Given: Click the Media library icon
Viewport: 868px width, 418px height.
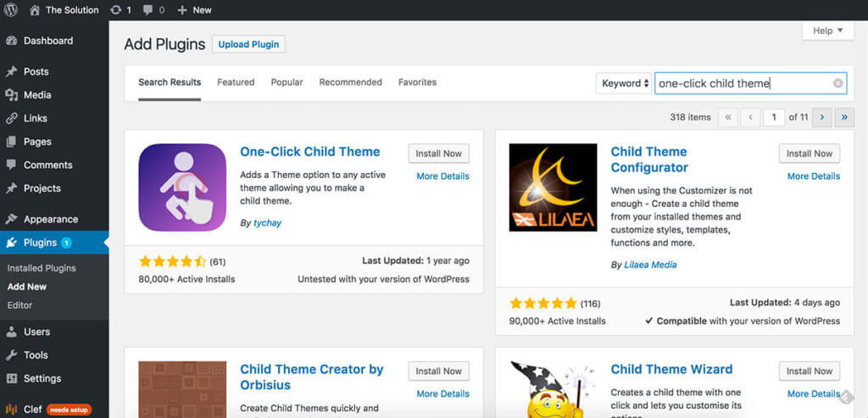Looking at the screenshot, I should pos(11,95).
